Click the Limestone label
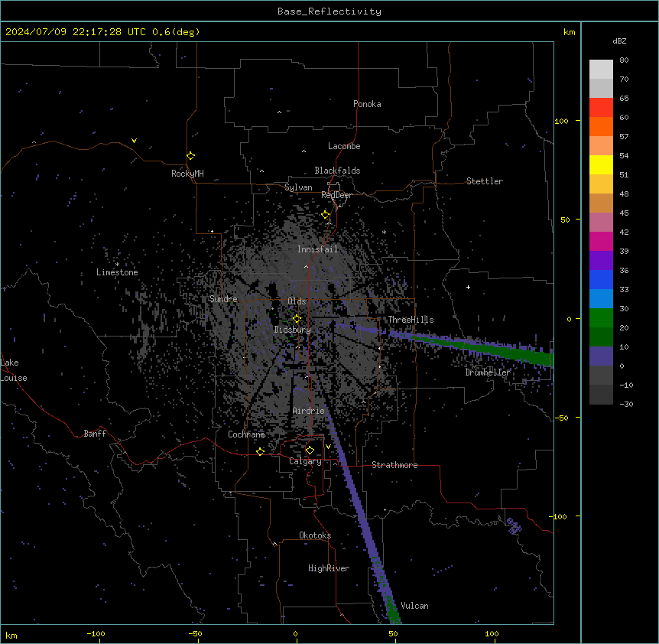Image resolution: width=659 pixels, height=644 pixels. (x=117, y=272)
